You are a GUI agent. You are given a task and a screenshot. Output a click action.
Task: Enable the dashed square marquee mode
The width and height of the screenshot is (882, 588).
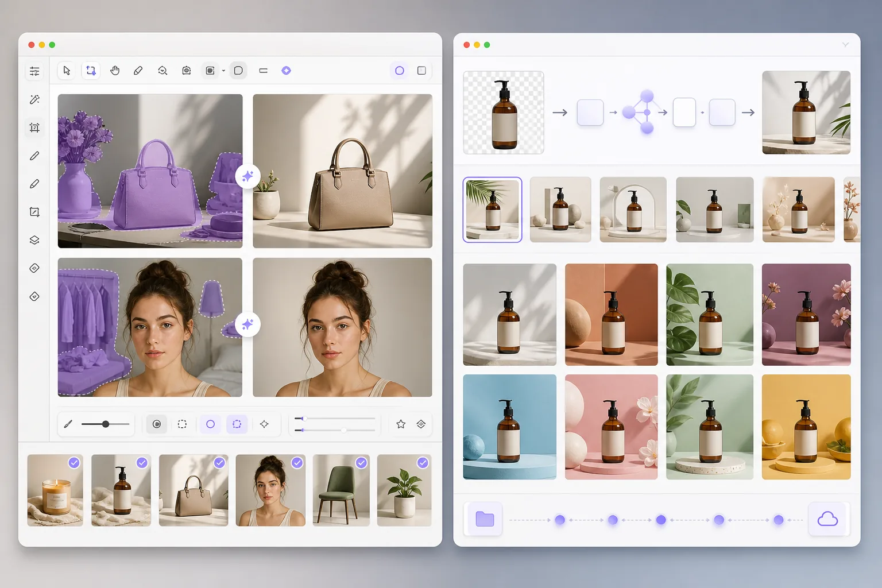182,424
